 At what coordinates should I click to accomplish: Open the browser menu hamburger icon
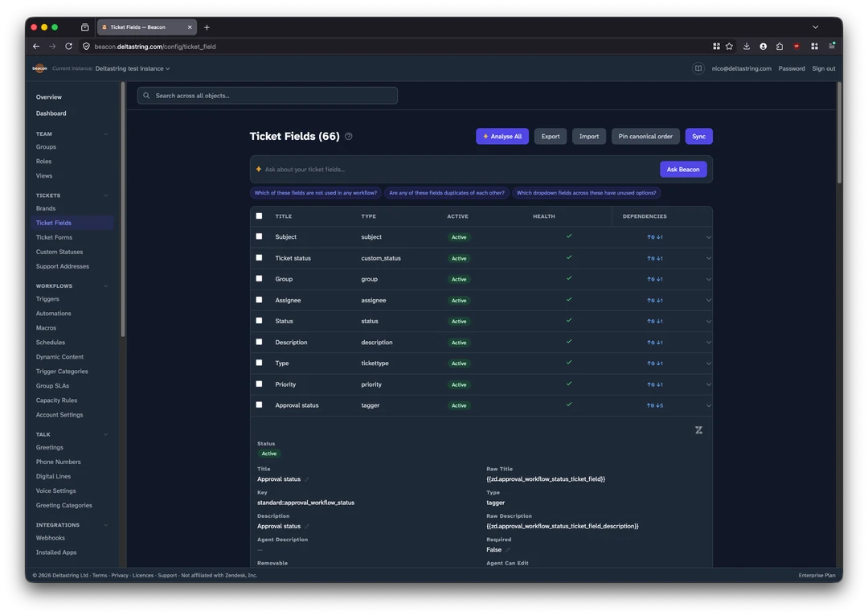[x=832, y=47]
